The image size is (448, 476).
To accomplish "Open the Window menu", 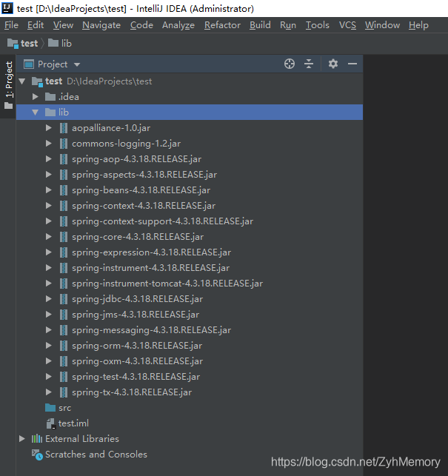I will [382, 25].
